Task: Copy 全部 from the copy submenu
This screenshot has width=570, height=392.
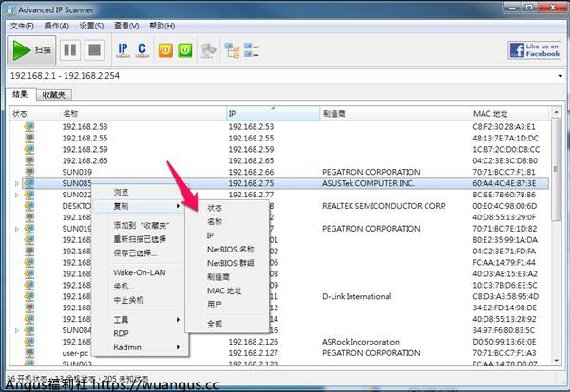Action: pyautogui.click(x=227, y=324)
